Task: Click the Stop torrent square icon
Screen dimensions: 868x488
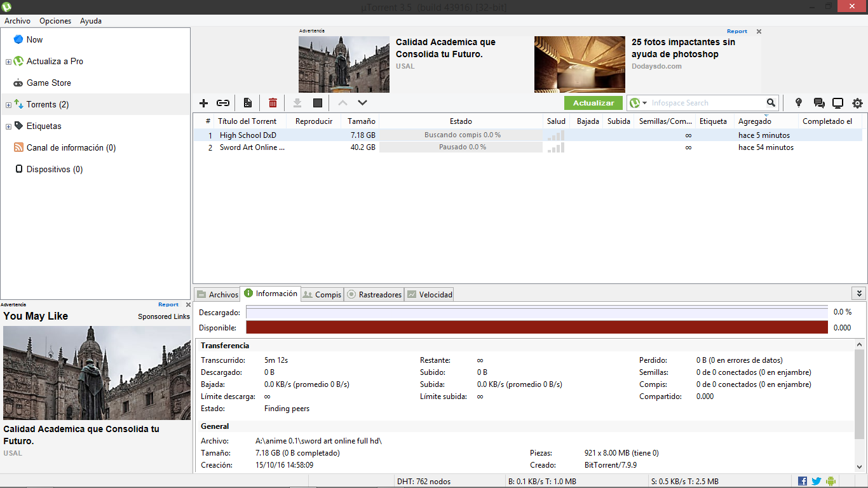Action: pos(318,103)
